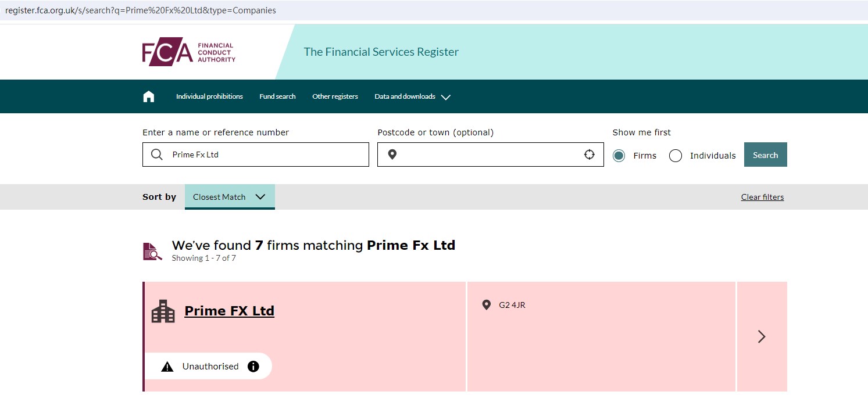This screenshot has height=395, width=868.
Task: Expand the Data and downloads menu
Action: pos(412,96)
